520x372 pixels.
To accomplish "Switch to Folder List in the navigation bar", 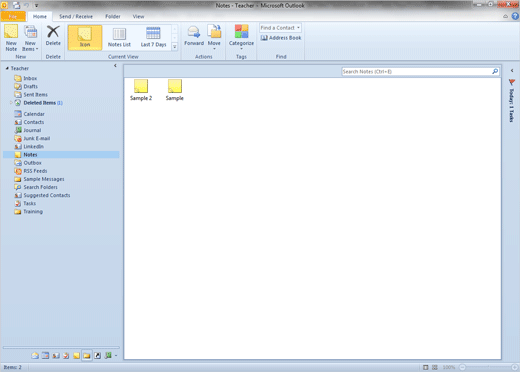I will pyautogui.click(x=87, y=356).
